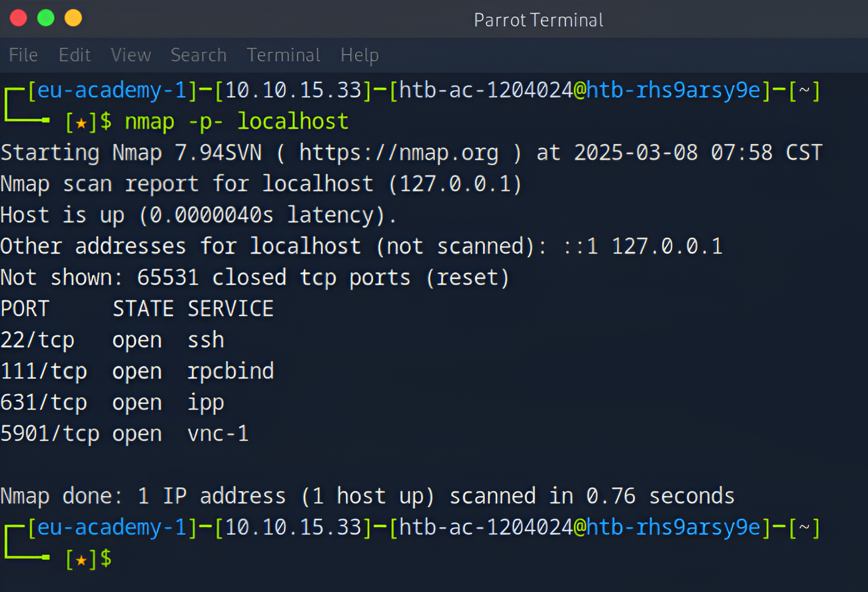868x592 pixels.
Task: Open the Terminal menu
Action: coord(283,55)
